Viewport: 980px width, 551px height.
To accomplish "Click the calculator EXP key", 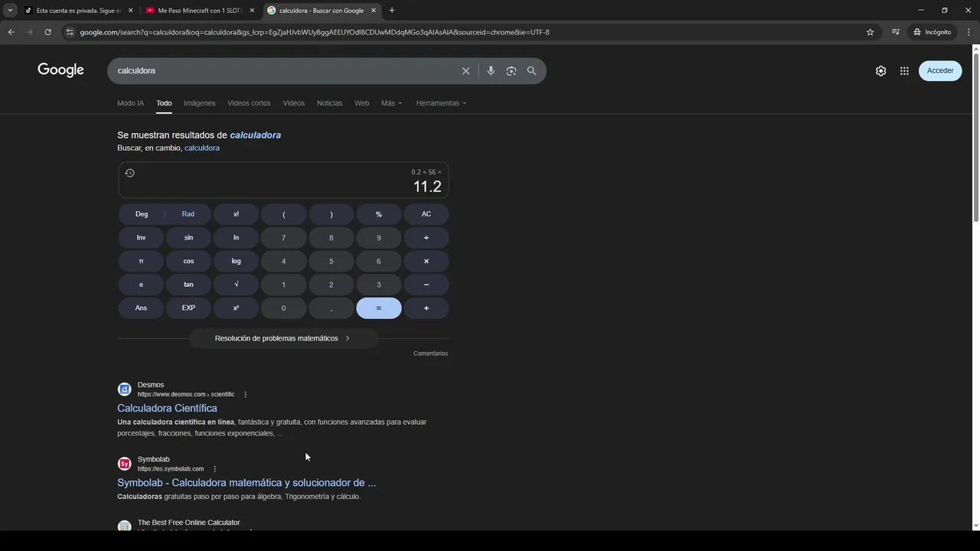I will [188, 308].
